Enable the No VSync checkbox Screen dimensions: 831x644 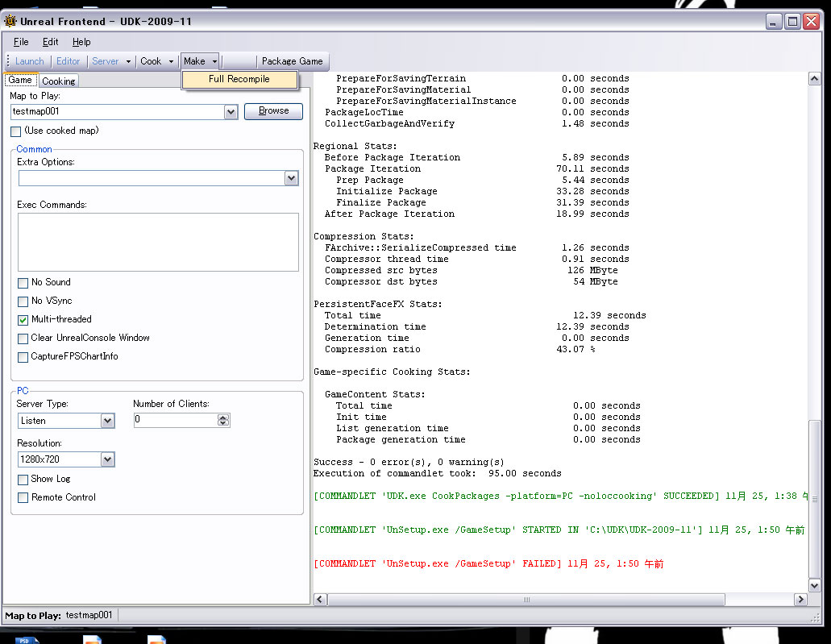(23, 301)
